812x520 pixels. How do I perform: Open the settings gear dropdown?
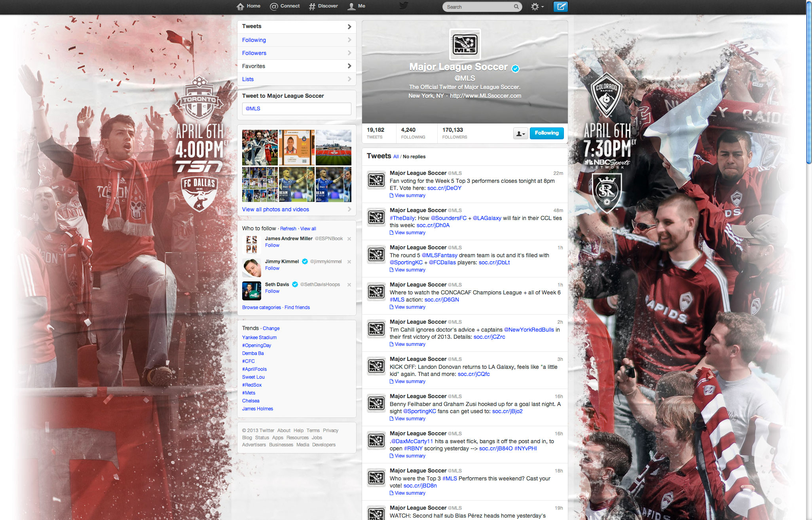[x=537, y=7]
